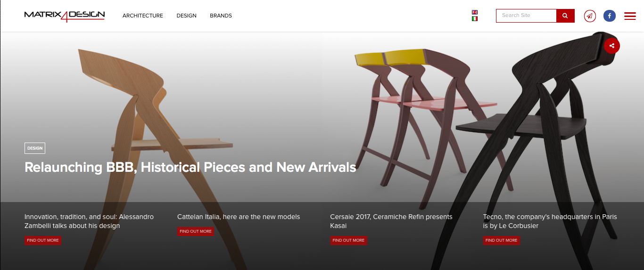Open the Design menu item
The height and width of the screenshot is (270, 644).
coord(187,16)
